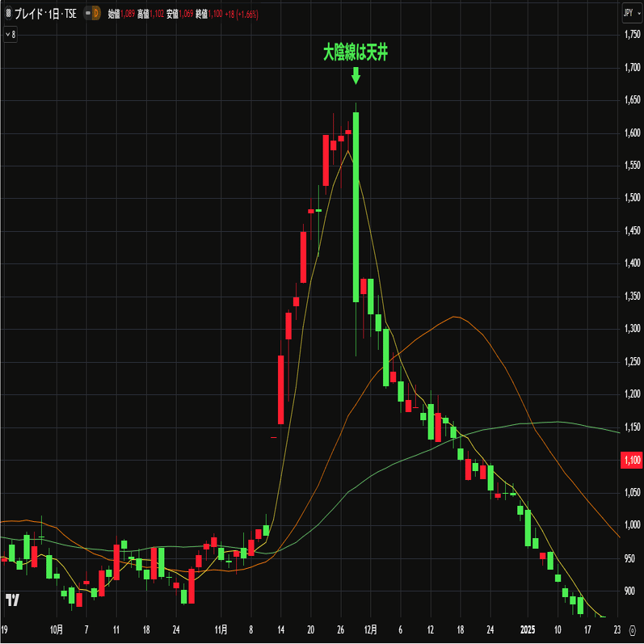
Task: Click the 1,350 price axis label
Action: point(633,296)
